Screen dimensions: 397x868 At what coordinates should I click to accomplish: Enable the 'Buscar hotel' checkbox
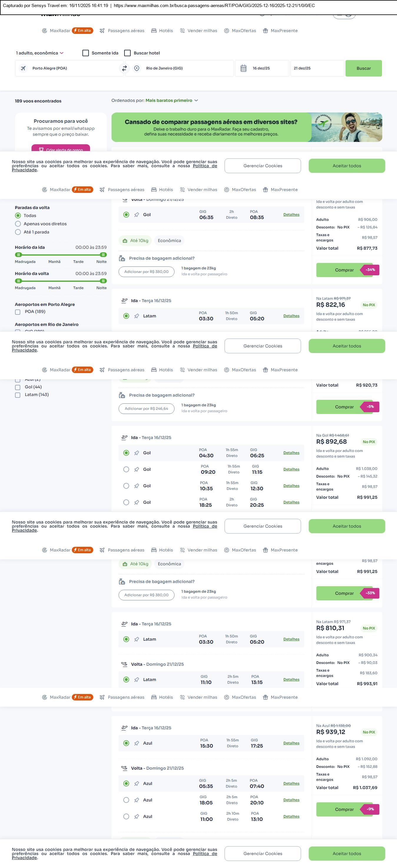click(127, 53)
